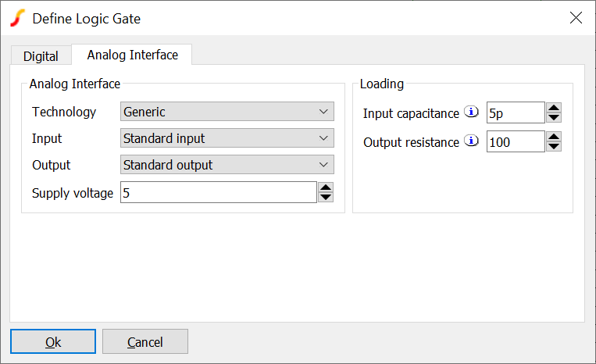Image resolution: width=596 pixels, height=364 pixels.
Task: Switch to the Digital tab
Action: (x=41, y=56)
